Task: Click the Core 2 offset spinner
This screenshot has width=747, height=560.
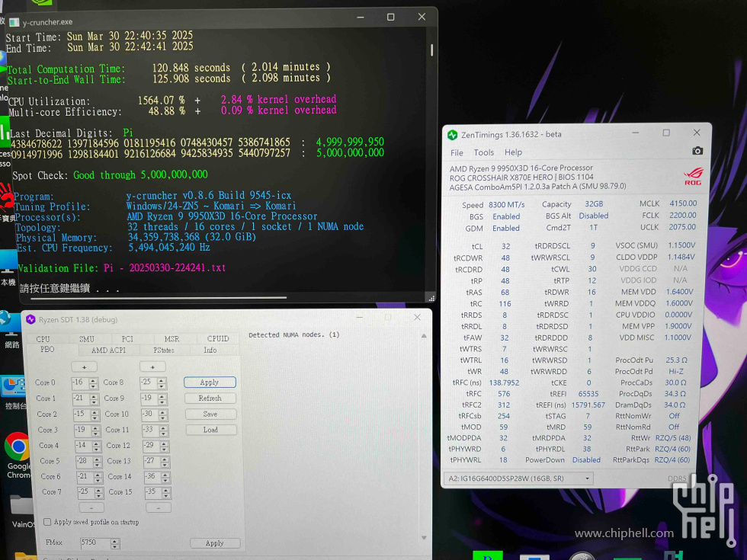Action: coord(87,414)
